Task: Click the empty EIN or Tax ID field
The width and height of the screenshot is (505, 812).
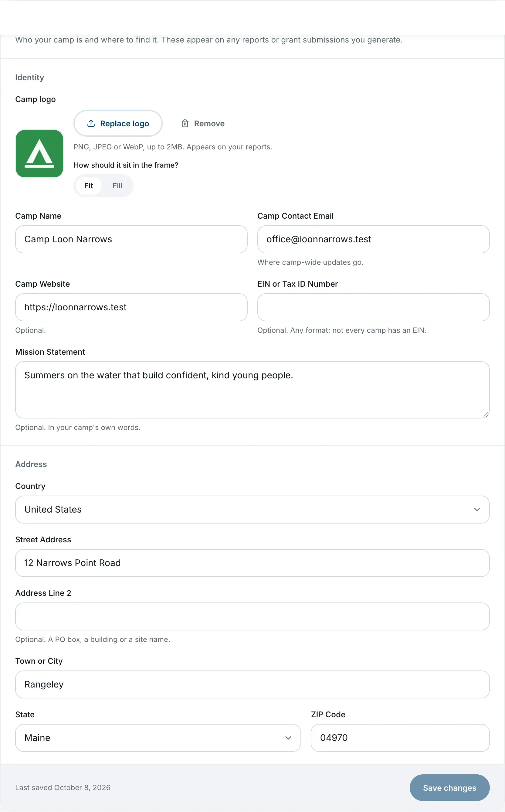Action: [373, 307]
